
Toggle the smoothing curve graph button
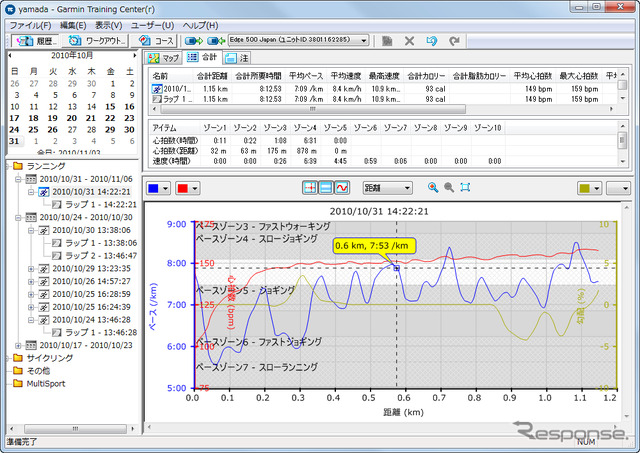(x=342, y=188)
